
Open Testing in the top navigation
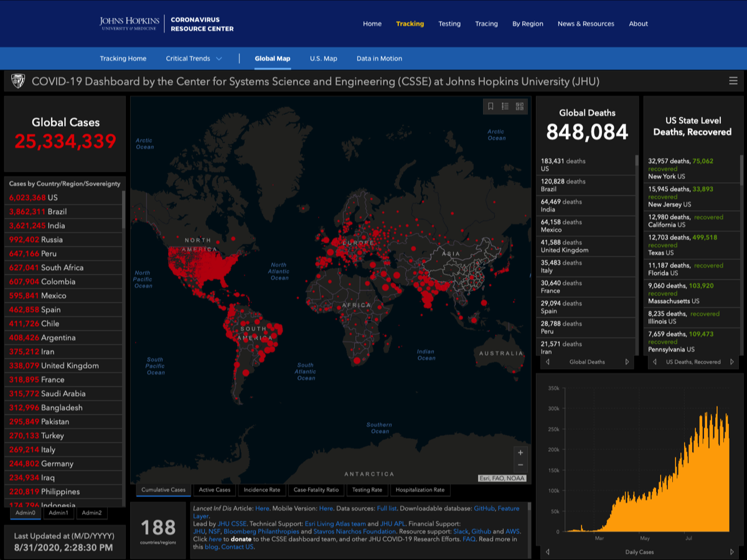pos(449,24)
